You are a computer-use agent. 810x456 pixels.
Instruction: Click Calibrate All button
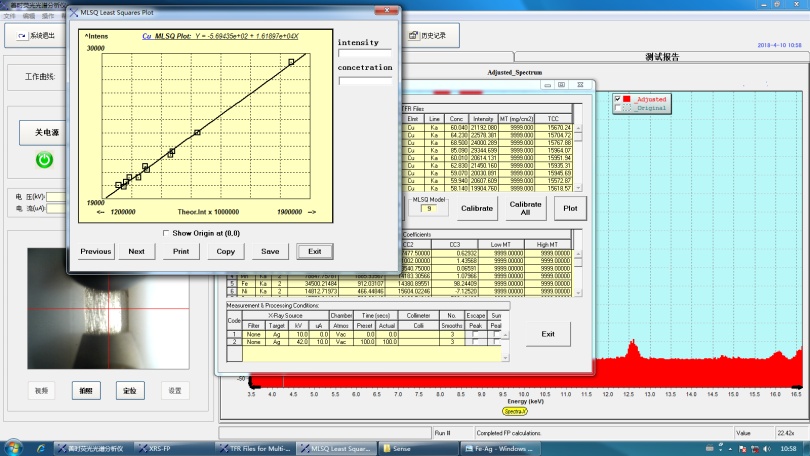(x=525, y=208)
